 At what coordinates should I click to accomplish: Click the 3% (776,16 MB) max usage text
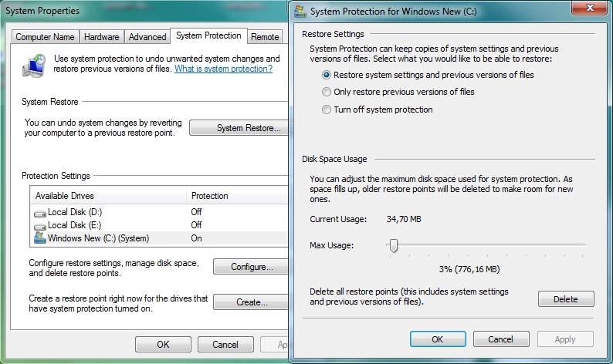click(469, 269)
